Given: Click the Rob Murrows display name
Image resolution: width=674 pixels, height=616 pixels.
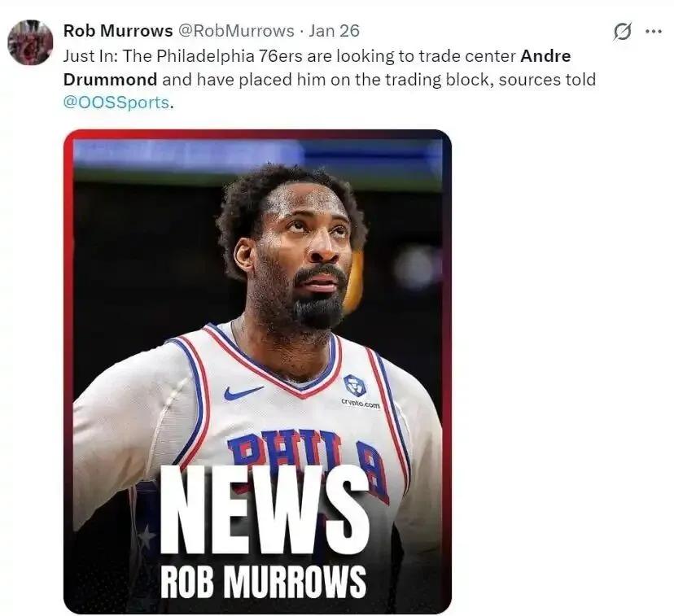Looking at the screenshot, I should coord(118,30).
